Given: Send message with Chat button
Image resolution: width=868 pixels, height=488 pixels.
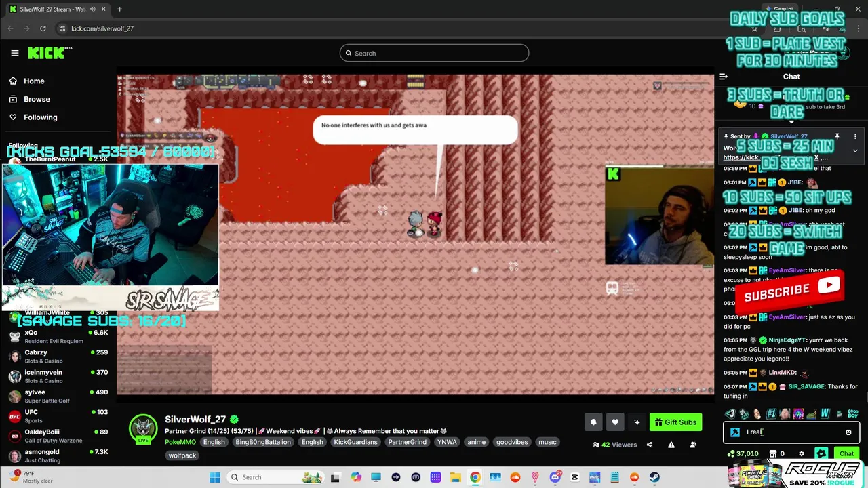Looking at the screenshot, I should (846, 453).
